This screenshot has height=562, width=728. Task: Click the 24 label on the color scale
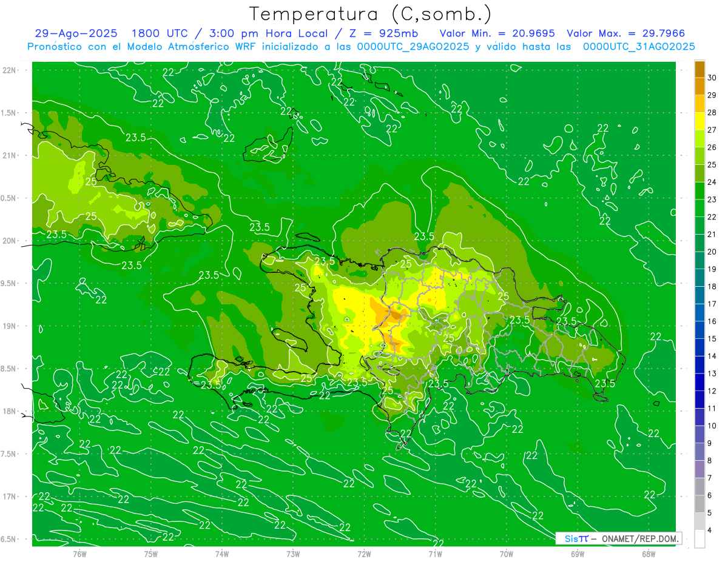point(712,182)
